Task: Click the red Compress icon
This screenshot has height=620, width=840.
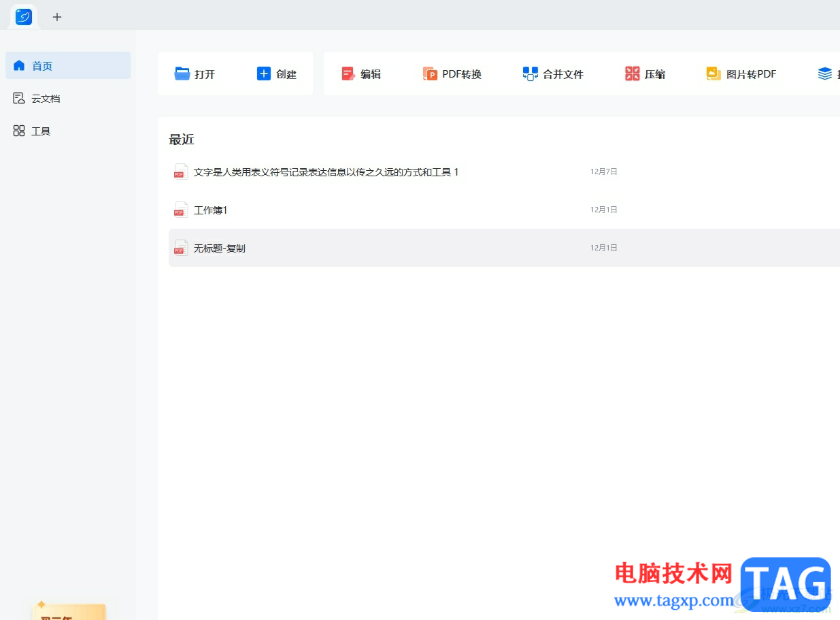Action: click(x=633, y=74)
